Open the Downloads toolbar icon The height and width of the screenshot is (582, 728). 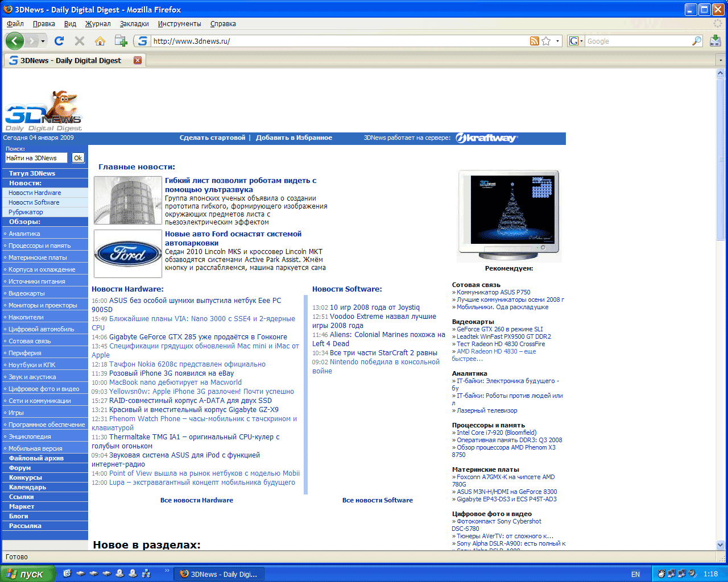pos(715,41)
